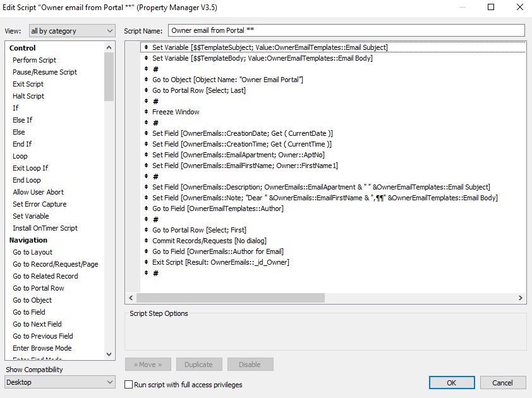
Task: Select Go to Portal Row Select First line
Action: click(x=199, y=230)
